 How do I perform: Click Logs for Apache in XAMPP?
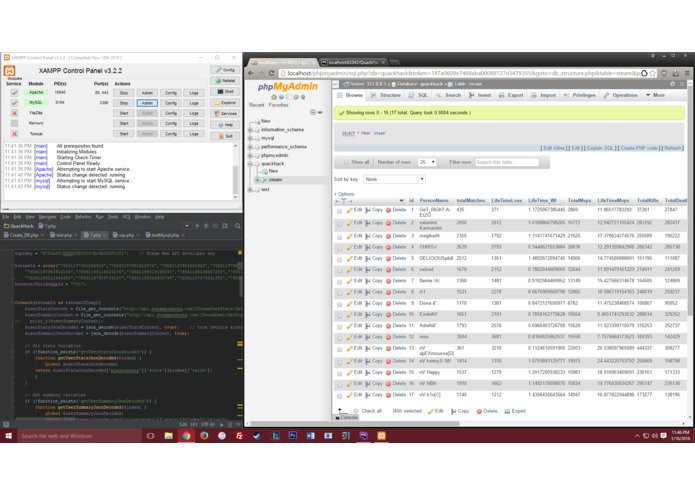(194, 93)
